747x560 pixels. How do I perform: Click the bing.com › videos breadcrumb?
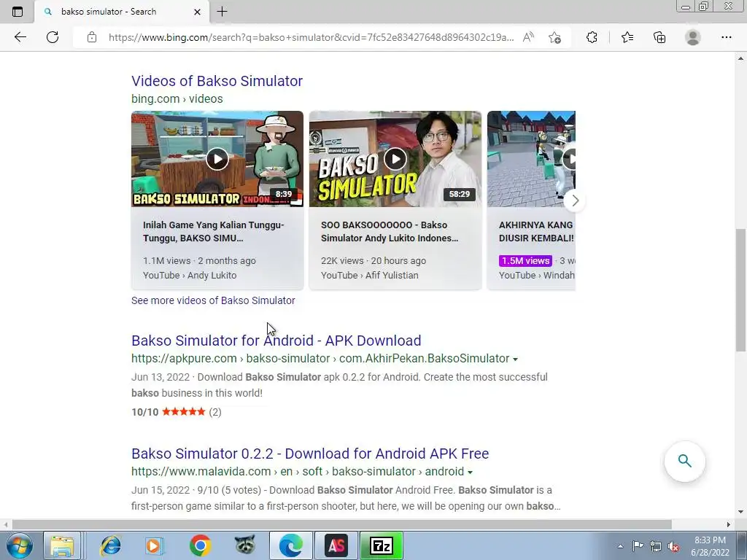coord(177,99)
